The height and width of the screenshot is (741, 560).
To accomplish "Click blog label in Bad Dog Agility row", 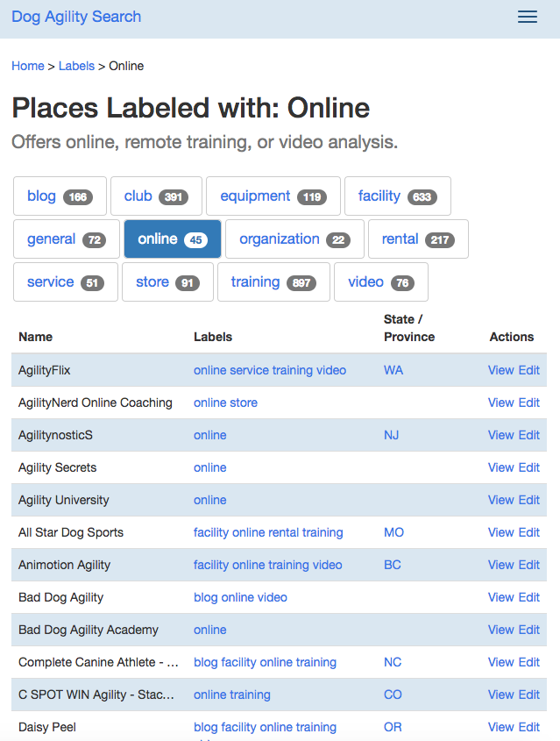I will (206, 597).
